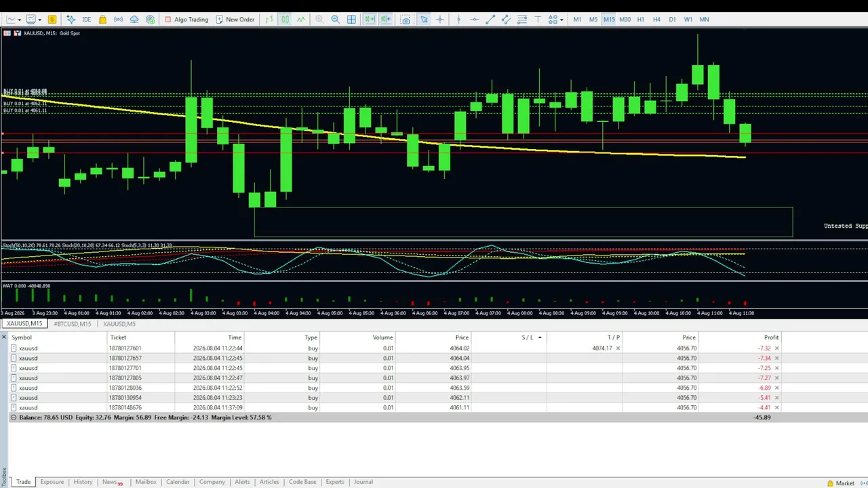Open the AI assistant sparkle icon
This screenshot has height=488, width=868.
tap(71, 20)
